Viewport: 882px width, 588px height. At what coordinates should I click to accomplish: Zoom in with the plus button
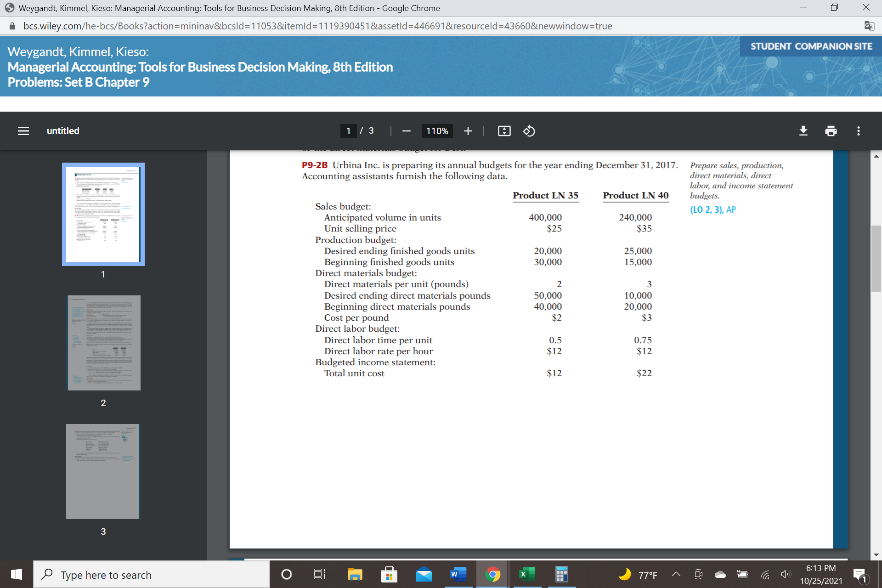(468, 131)
